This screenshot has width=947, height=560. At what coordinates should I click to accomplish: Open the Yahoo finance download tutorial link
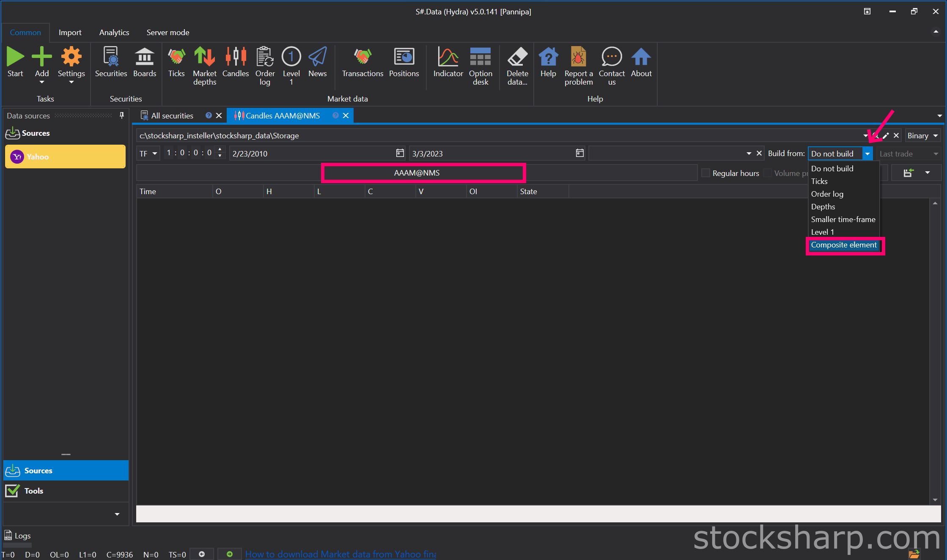340,554
